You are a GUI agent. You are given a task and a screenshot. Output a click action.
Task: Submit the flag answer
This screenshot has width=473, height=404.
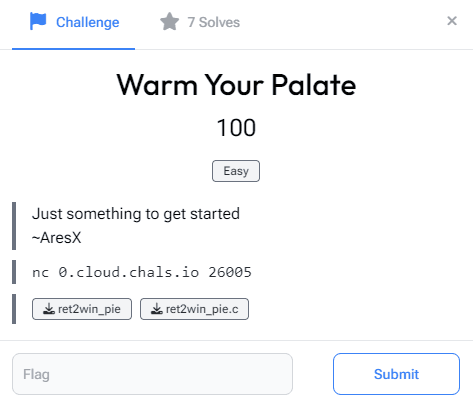click(396, 374)
